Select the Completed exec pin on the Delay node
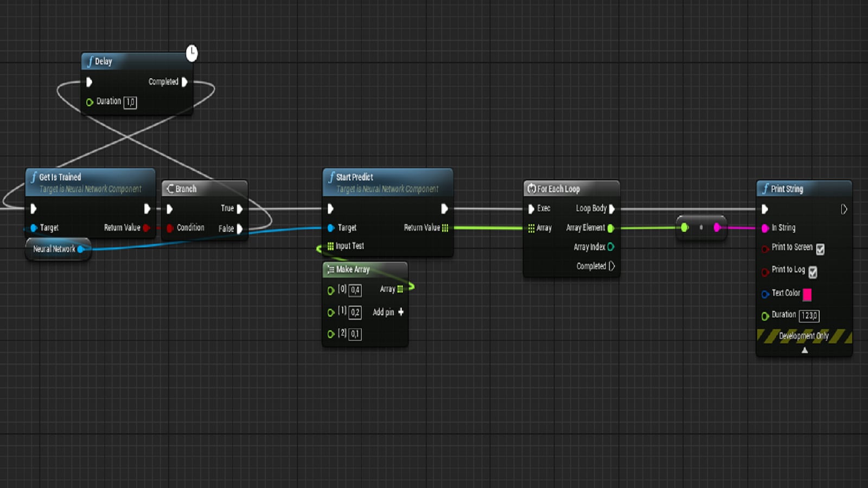 tap(185, 82)
